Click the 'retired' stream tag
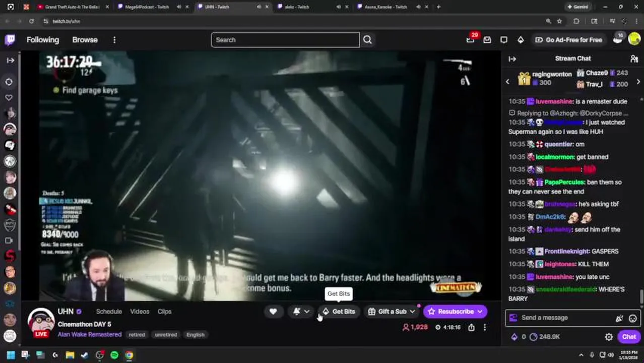Viewport: 644px width, 363px height. pyautogui.click(x=137, y=335)
